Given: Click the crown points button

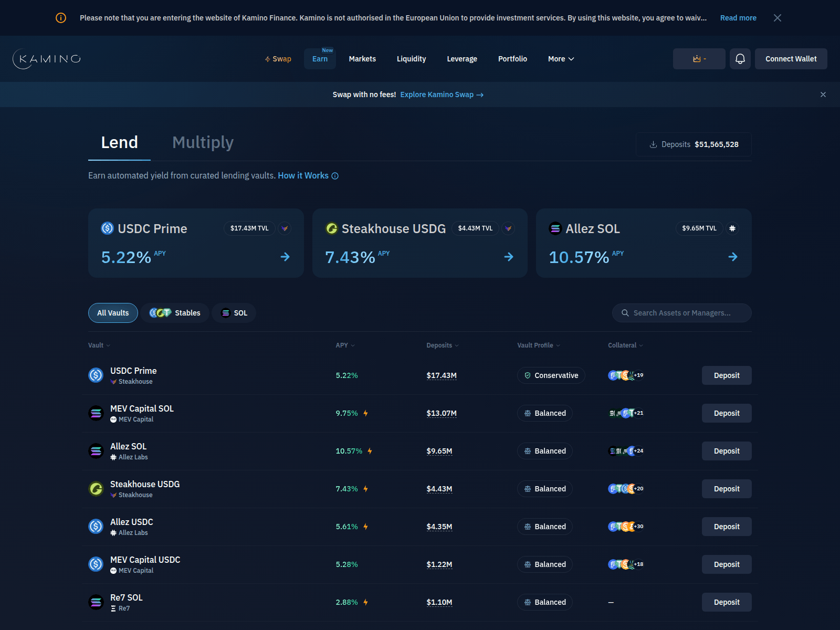Looking at the screenshot, I should click(699, 59).
